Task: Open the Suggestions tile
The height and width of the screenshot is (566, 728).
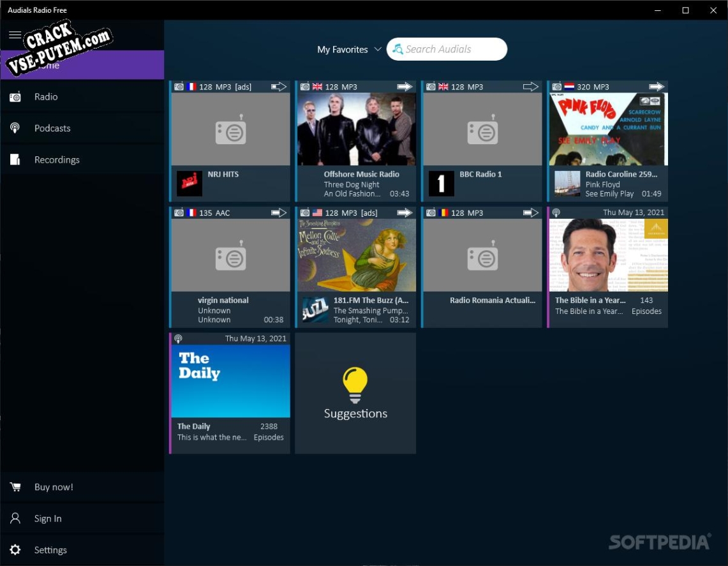Action: [355, 393]
